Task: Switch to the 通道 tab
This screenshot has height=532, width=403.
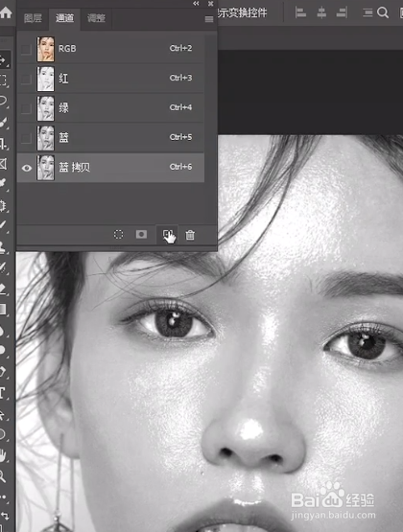Action: point(64,18)
